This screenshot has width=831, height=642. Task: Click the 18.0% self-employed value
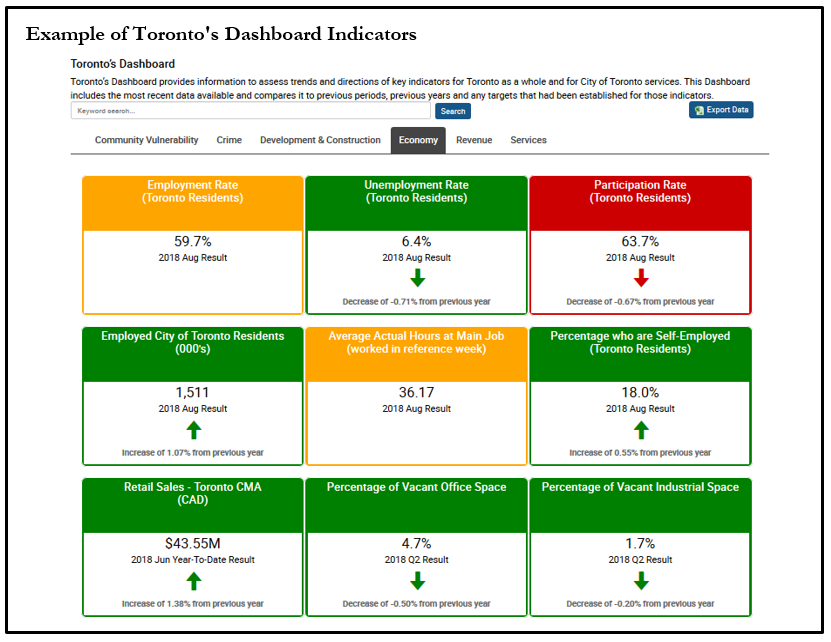click(640, 393)
